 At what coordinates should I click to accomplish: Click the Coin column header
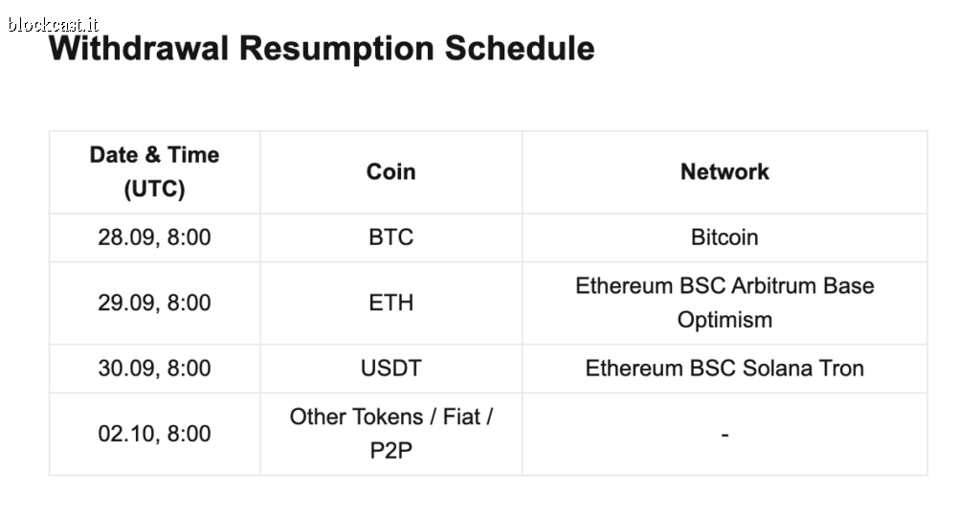click(391, 172)
